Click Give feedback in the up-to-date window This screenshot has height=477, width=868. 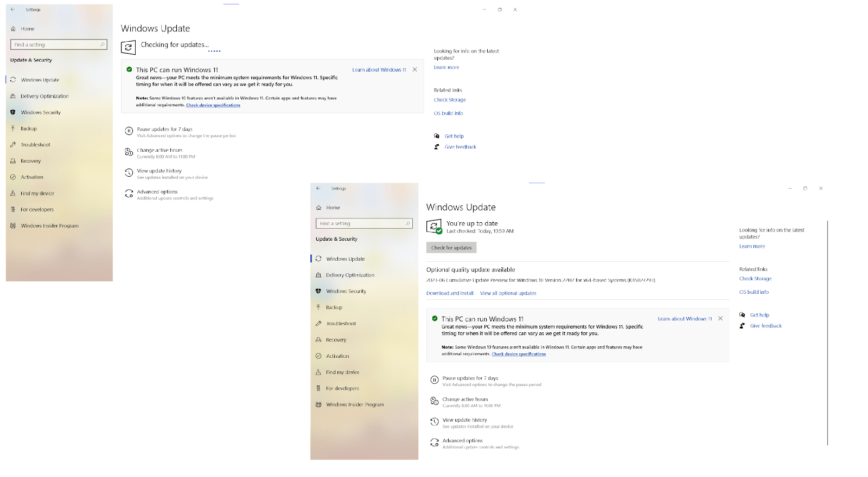point(766,326)
